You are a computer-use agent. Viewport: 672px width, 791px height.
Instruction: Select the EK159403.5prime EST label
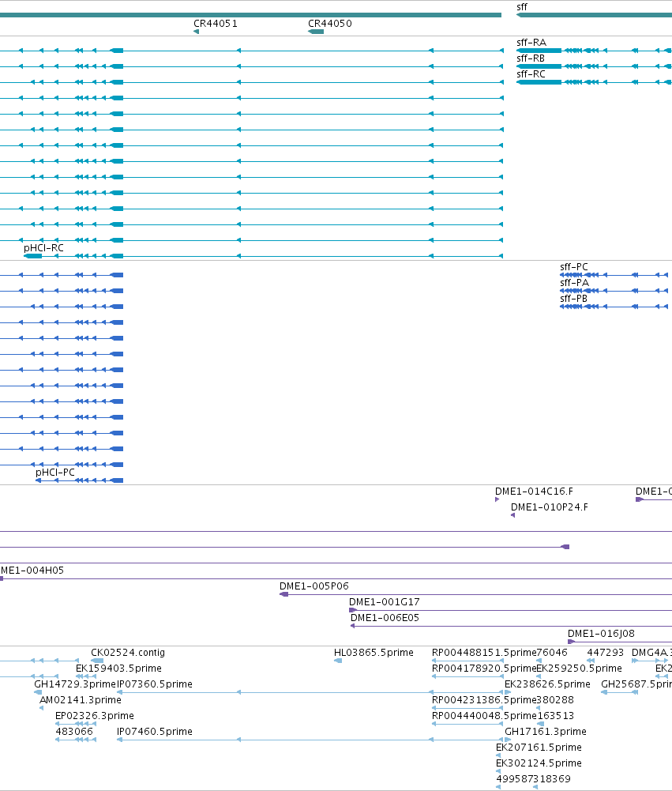coord(118,669)
